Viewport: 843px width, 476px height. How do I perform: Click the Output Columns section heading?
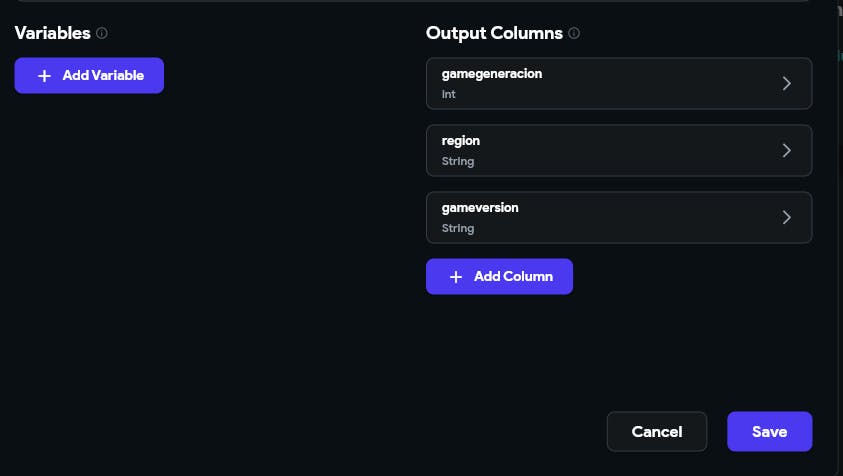click(x=494, y=33)
